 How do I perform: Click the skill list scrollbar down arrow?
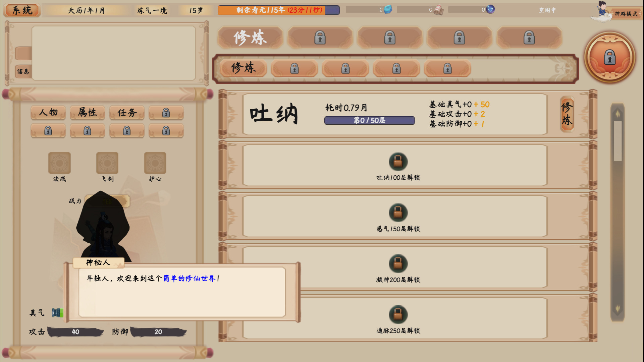coord(618,308)
